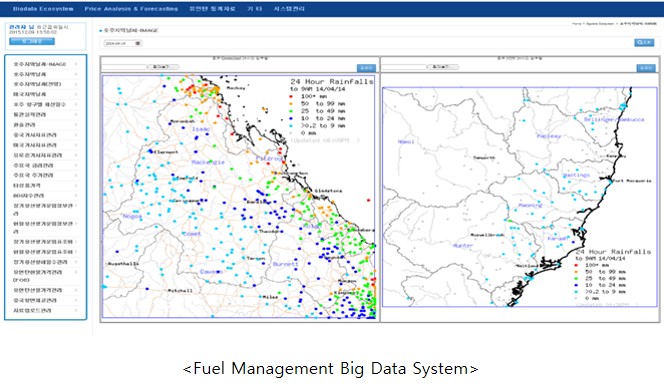Click the blue logout button under user info

point(32,41)
